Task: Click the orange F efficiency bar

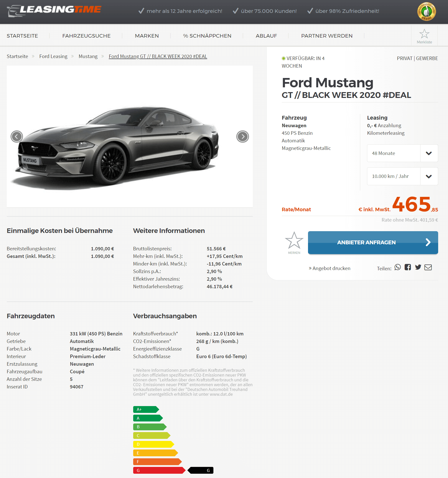Action: pyautogui.click(x=157, y=462)
